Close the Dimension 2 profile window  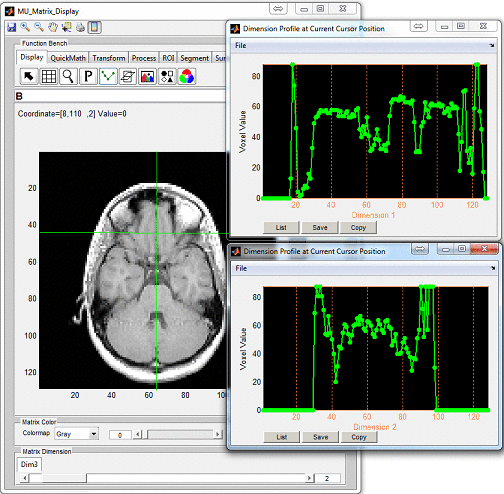tap(485, 249)
